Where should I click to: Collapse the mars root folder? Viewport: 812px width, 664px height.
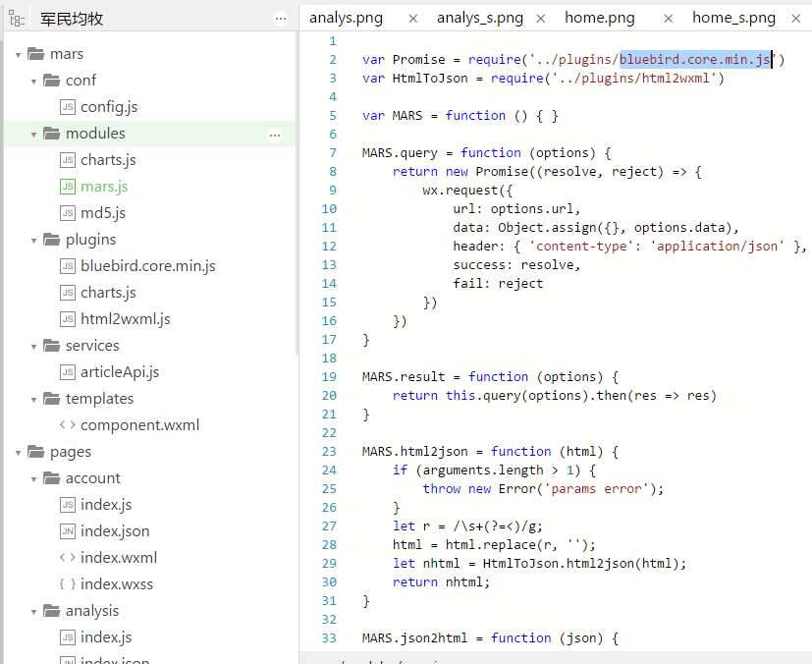click(x=19, y=54)
